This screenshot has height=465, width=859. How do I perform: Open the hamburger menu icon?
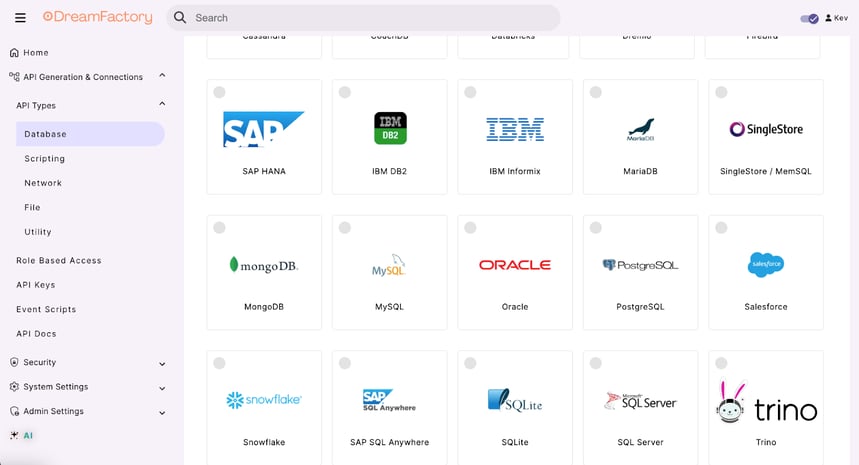[20, 18]
